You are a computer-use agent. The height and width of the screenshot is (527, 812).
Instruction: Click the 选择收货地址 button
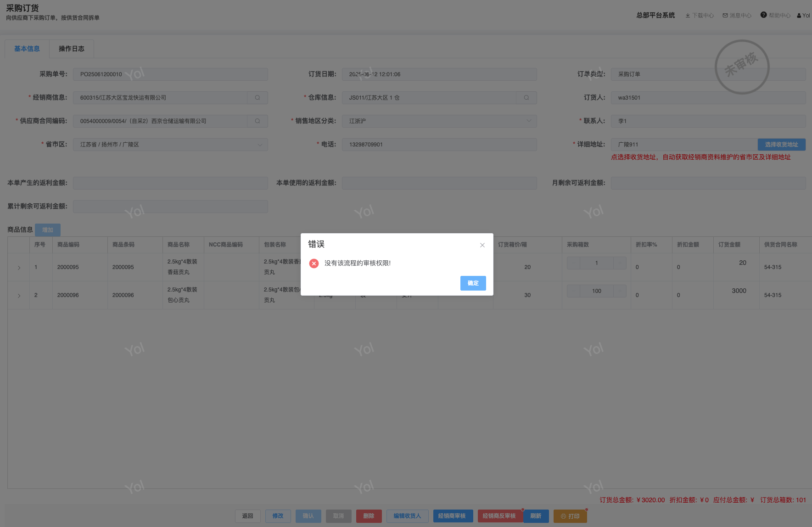coord(782,145)
